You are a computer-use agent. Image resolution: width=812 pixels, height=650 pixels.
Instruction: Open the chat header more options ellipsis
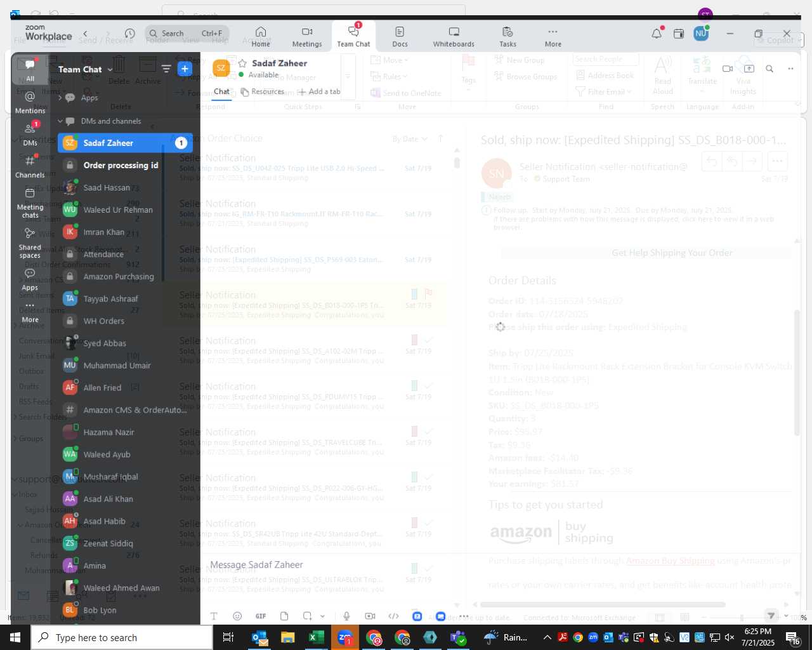pos(790,69)
